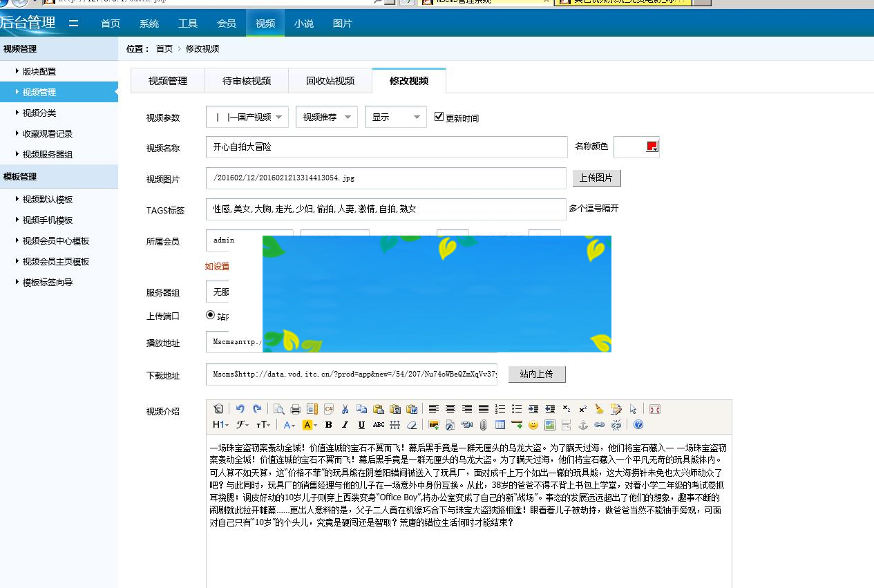Viewport: 874px width, 588px height.
Task: Apply bold formatting in the description editor
Action: click(329, 425)
